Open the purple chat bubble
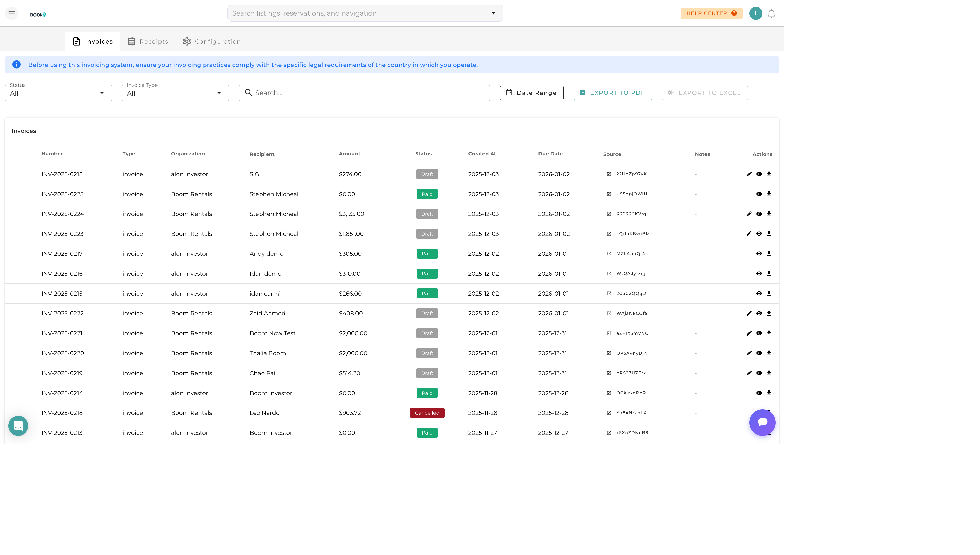Image resolution: width=980 pixels, height=555 pixels. [762, 422]
